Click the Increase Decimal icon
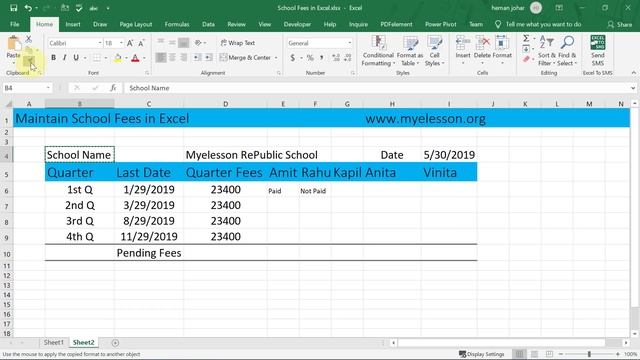640x360 pixels. coord(336,58)
